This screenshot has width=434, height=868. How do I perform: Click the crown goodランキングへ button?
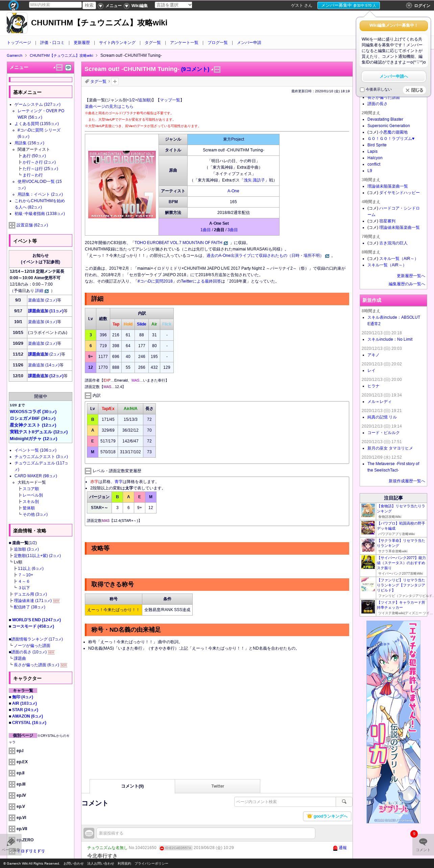[x=327, y=816]
